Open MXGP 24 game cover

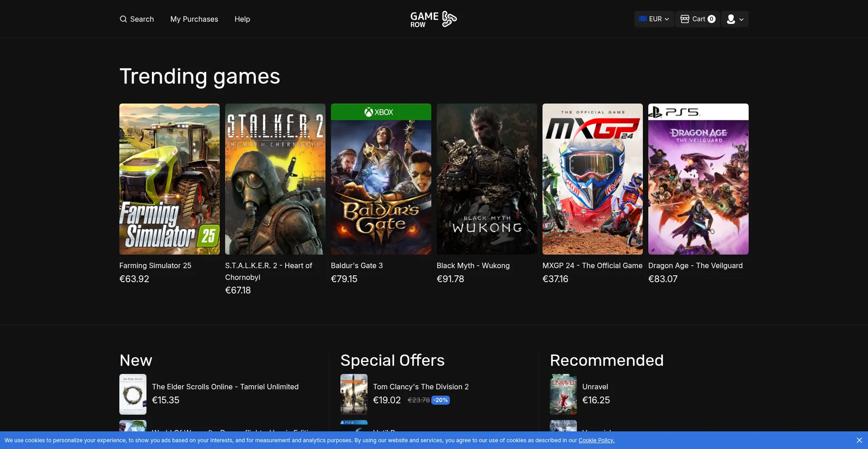pos(592,179)
